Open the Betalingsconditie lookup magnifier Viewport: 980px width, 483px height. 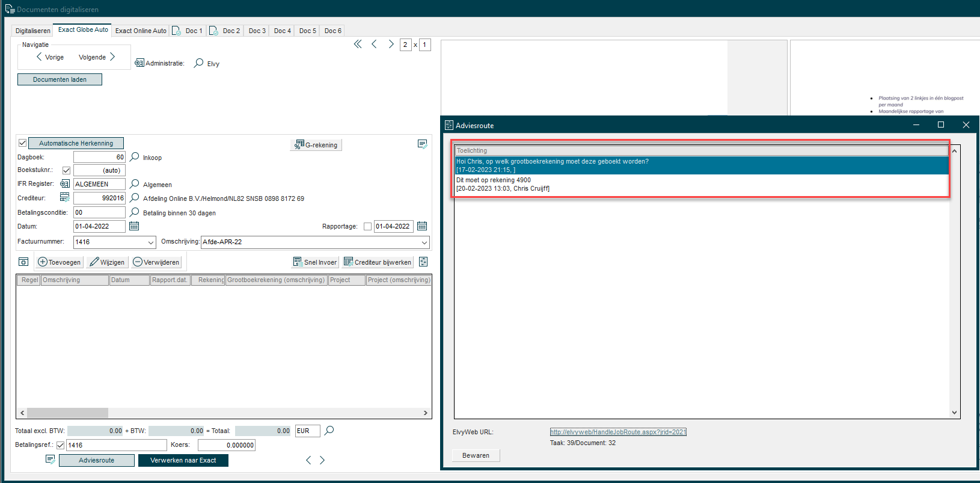coord(135,212)
